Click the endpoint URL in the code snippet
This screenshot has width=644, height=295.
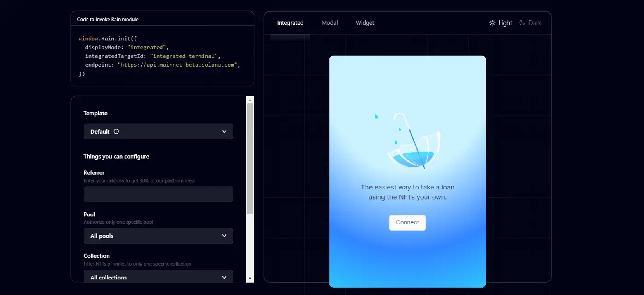[178, 65]
